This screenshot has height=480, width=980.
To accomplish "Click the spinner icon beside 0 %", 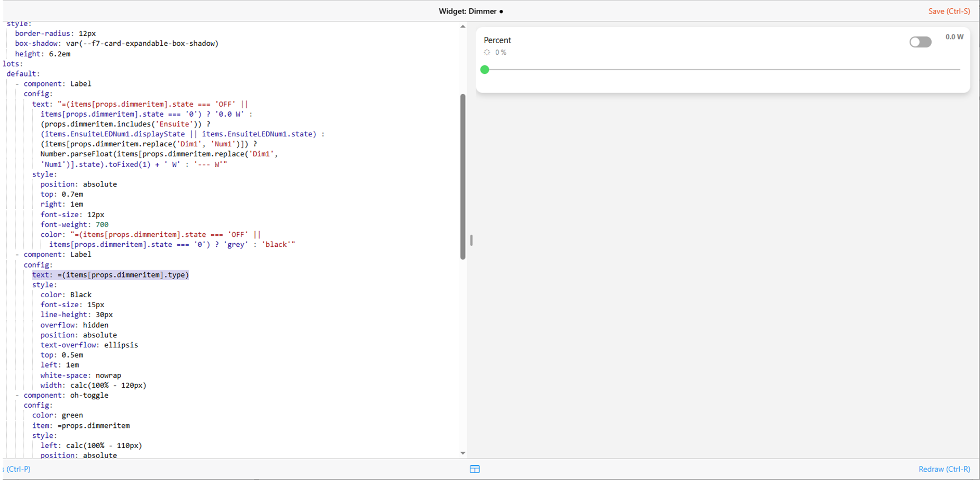I will (487, 53).
